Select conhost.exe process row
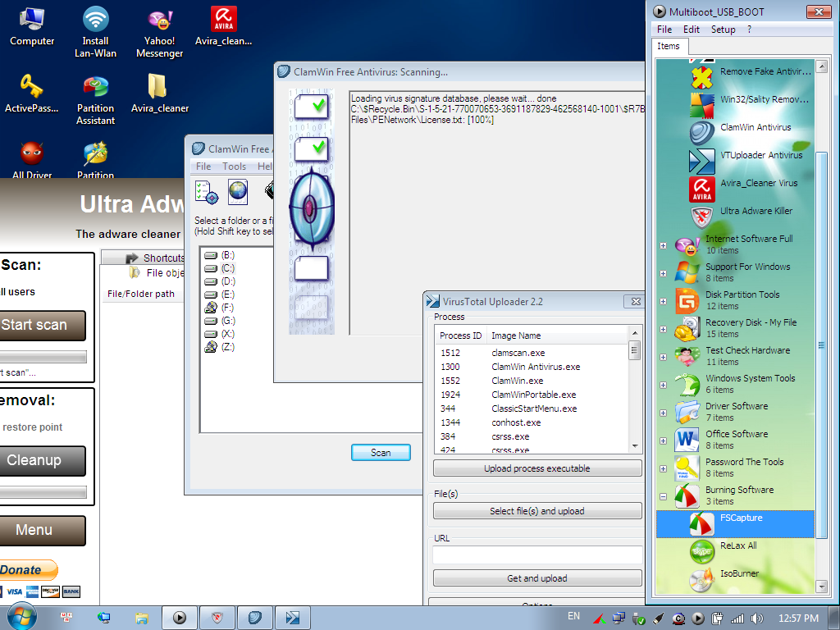The image size is (840, 630). click(x=532, y=422)
